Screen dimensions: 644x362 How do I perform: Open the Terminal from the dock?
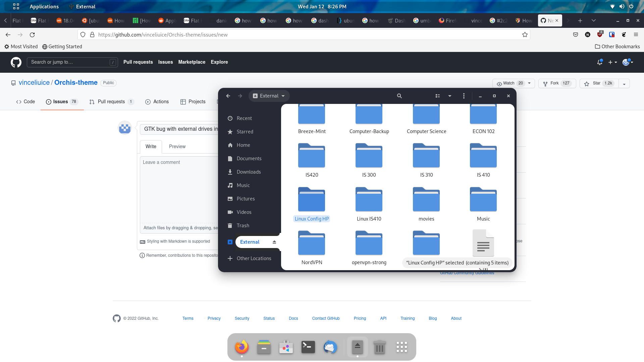308,347
